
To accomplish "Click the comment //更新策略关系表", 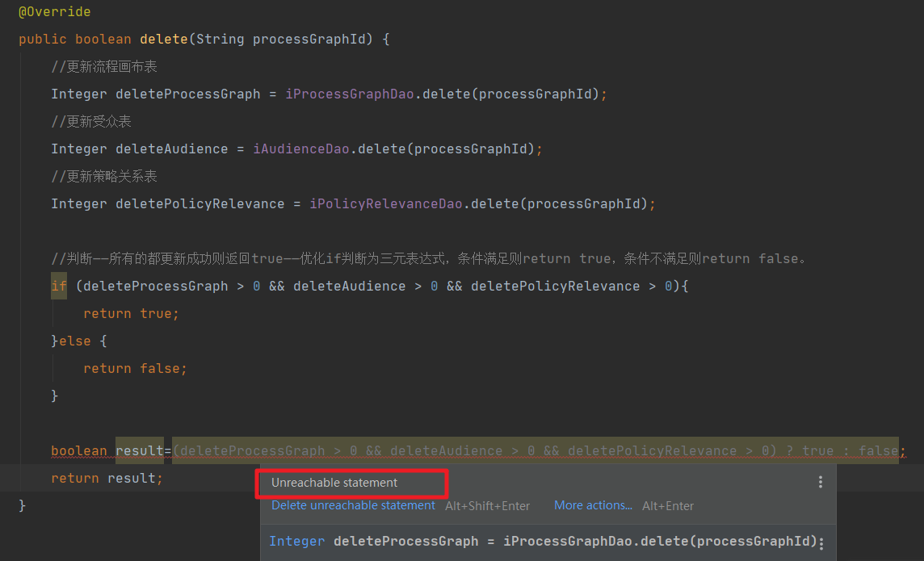I will [104, 176].
